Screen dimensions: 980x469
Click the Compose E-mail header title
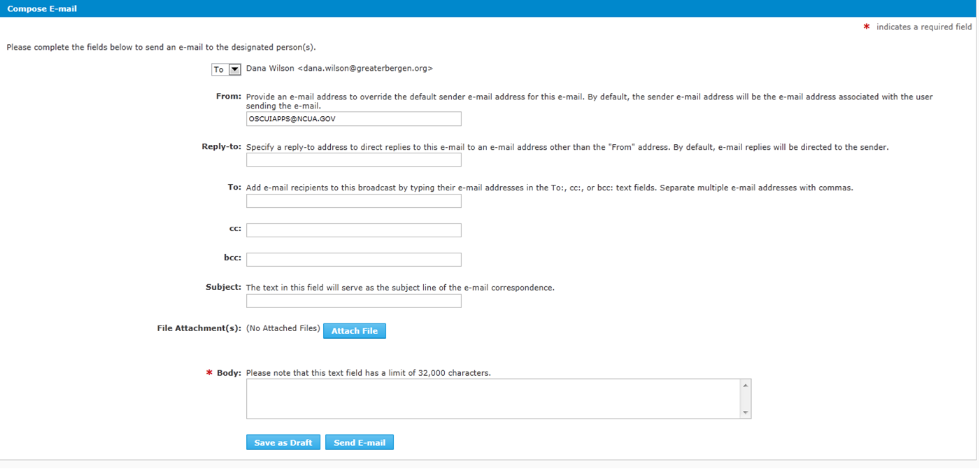click(42, 8)
